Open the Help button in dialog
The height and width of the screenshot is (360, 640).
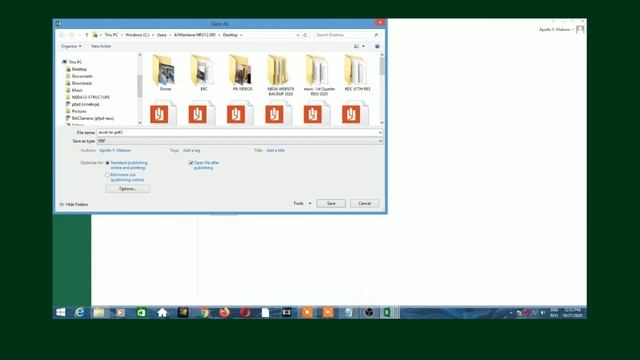pyautogui.click(x=377, y=46)
